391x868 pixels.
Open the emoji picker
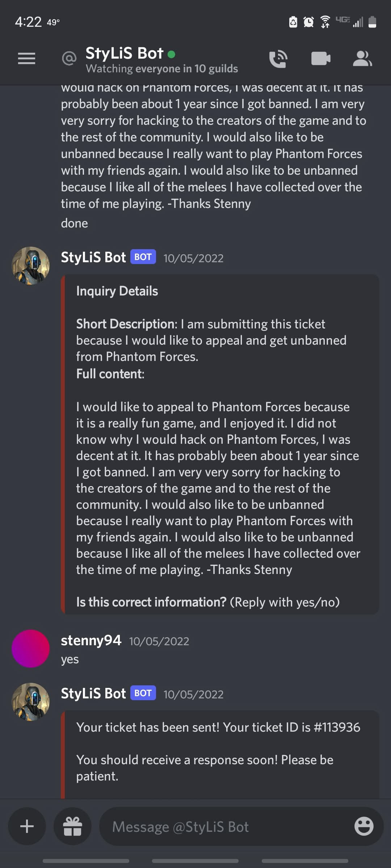pos(363,826)
